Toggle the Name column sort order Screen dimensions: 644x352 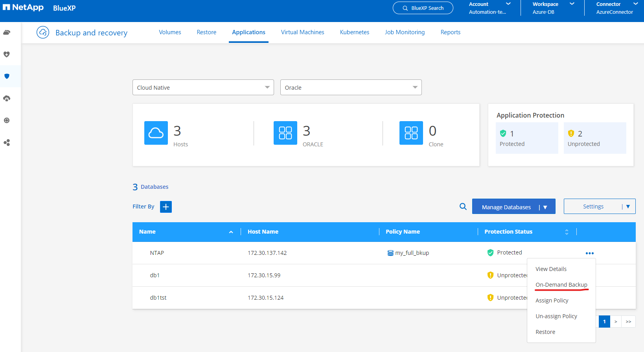pos(231,232)
